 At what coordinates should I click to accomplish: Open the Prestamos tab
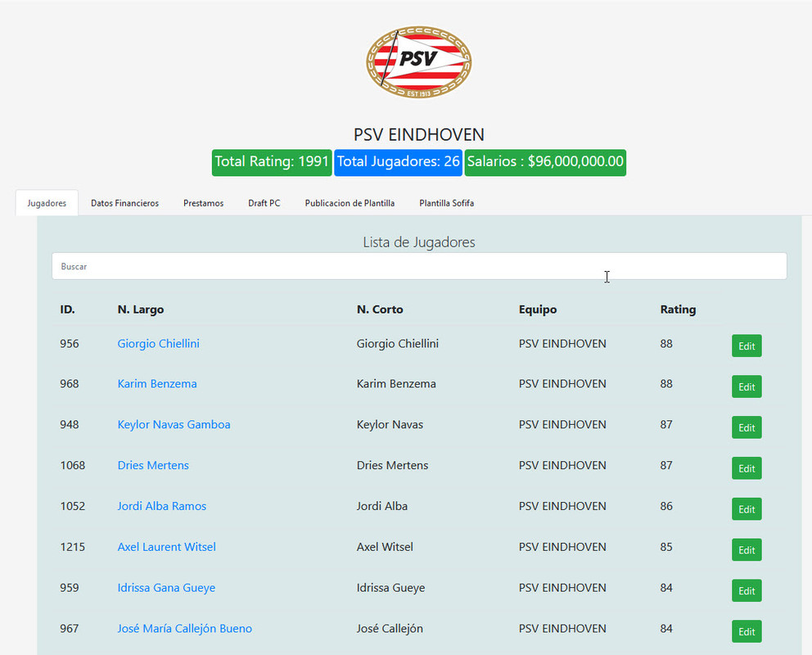pyautogui.click(x=204, y=203)
